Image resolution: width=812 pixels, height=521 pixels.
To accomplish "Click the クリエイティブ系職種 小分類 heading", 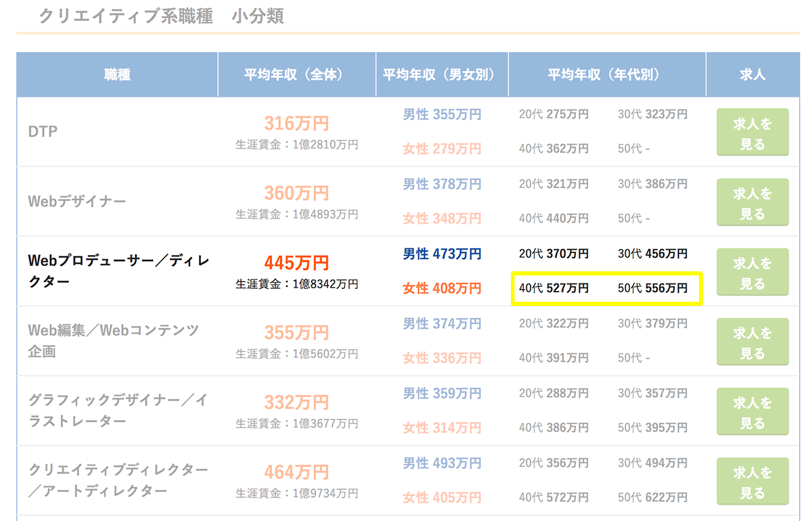I will click(162, 15).
